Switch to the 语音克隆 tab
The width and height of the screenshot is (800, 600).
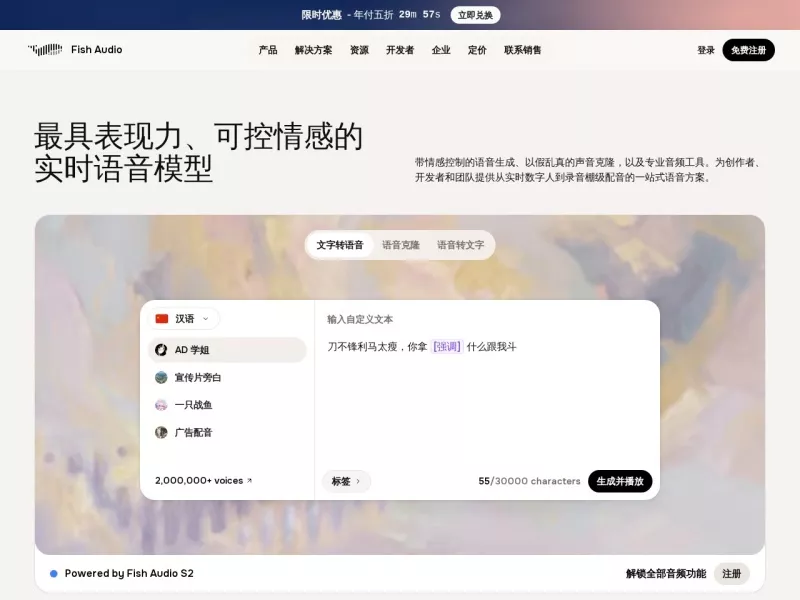pos(401,245)
